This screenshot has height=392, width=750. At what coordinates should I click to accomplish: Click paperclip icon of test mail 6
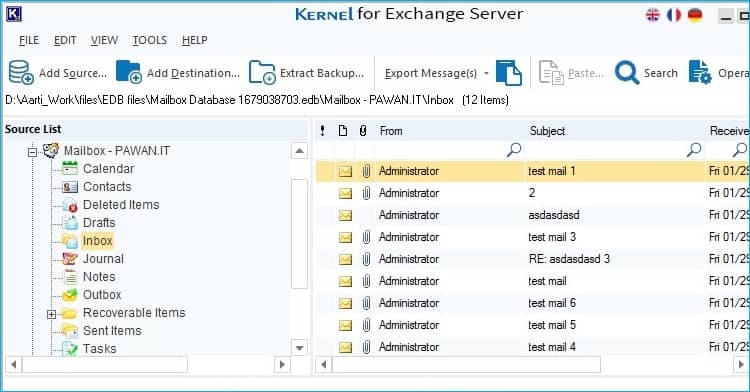click(x=366, y=303)
